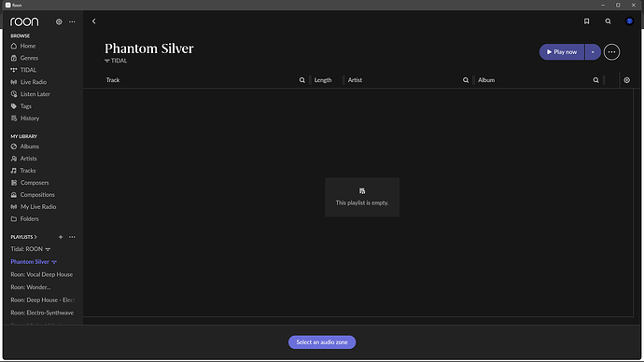Add a new playlist with plus icon
The image size is (644, 362).
[61, 237]
